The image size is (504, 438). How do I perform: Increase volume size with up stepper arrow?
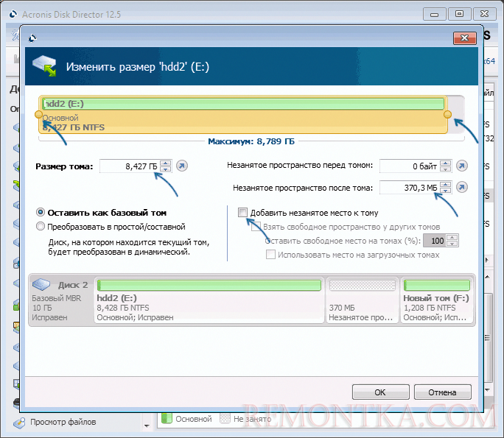[x=166, y=163]
